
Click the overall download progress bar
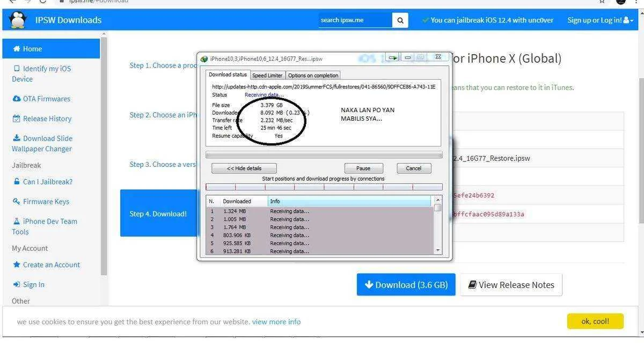tap(324, 155)
